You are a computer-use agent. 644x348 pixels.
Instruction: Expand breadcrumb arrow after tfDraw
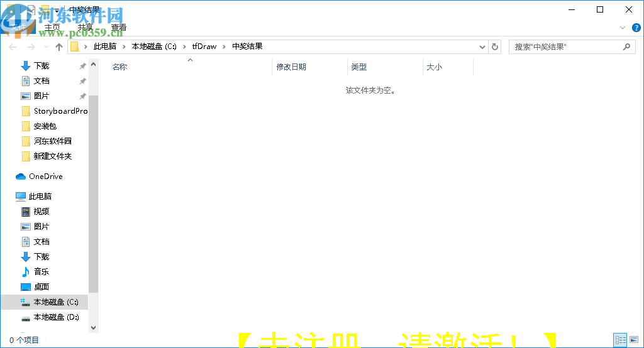[x=225, y=46]
